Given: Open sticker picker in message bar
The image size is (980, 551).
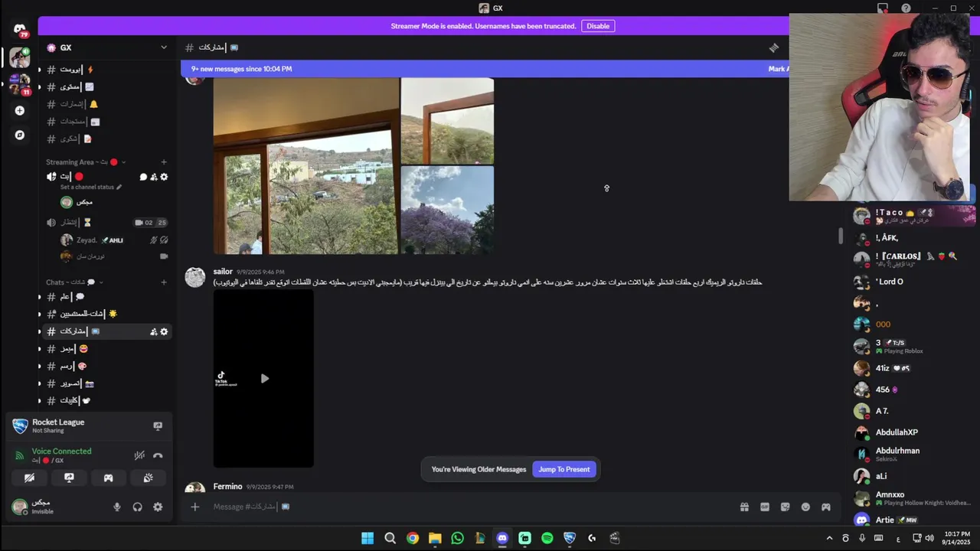Looking at the screenshot, I should coord(785,507).
